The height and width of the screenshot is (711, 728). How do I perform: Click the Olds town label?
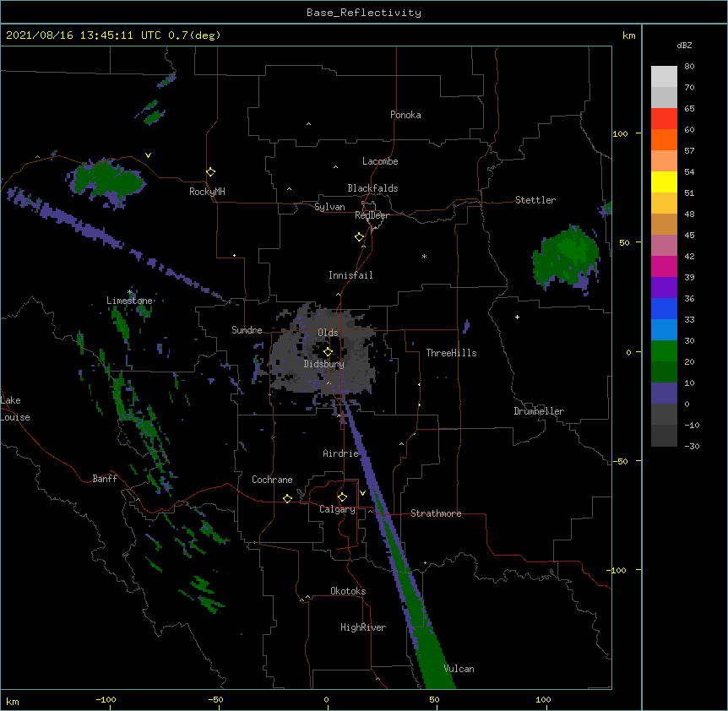point(328,333)
